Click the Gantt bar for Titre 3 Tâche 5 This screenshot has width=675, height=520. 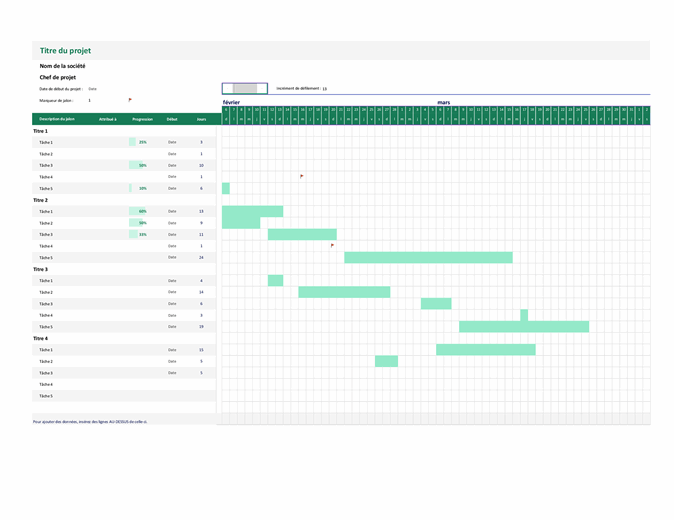point(524,326)
